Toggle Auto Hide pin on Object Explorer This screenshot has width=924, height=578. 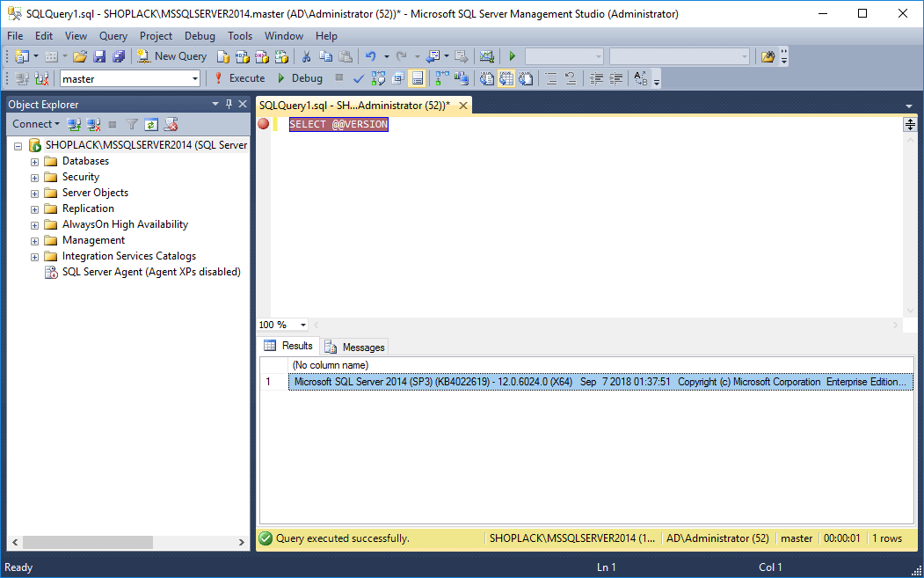[x=229, y=105]
